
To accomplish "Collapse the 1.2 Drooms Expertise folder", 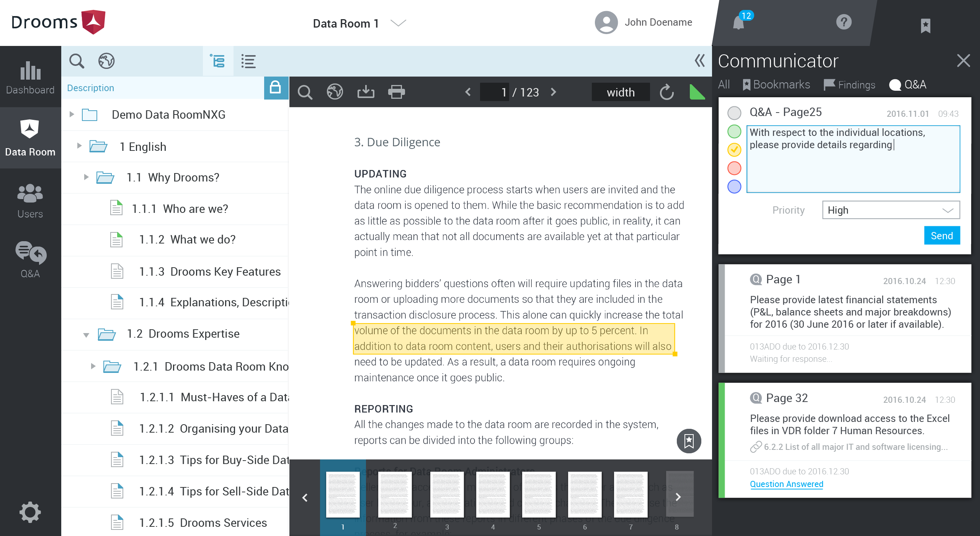I will (86, 335).
